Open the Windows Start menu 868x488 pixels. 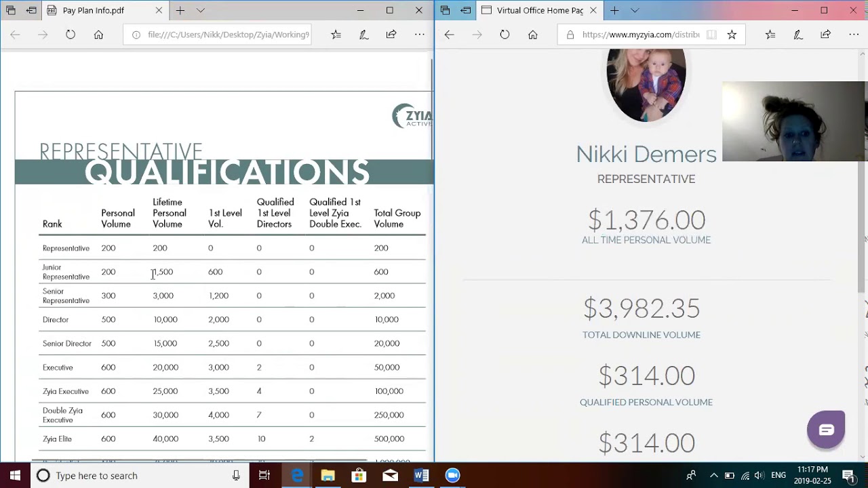point(15,475)
